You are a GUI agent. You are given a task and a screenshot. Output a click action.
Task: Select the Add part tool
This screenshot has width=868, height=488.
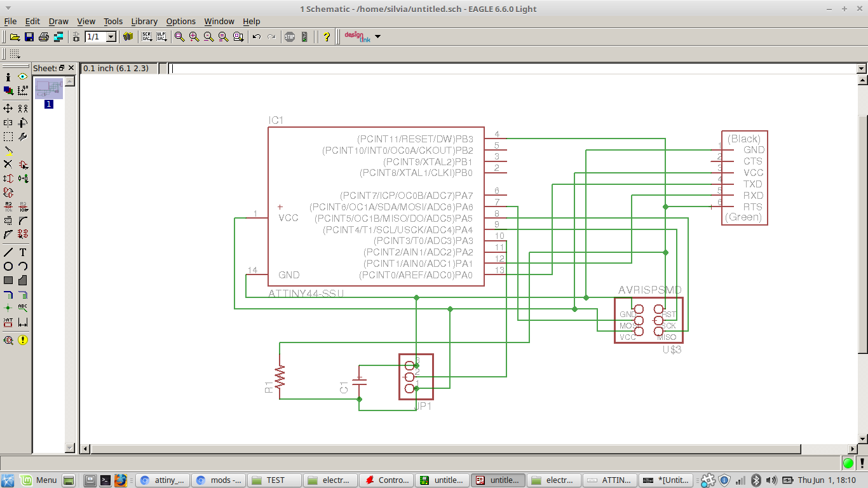click(x=23, y=165)
